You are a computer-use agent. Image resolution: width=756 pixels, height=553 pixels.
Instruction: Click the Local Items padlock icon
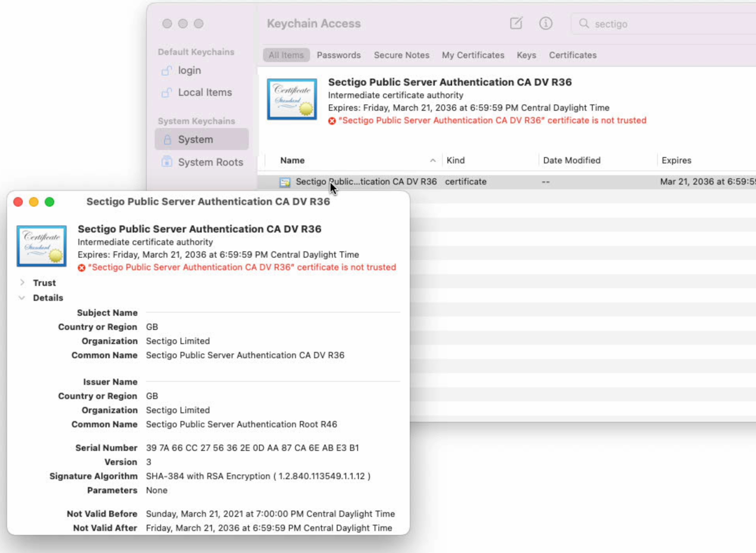(167, 93)
